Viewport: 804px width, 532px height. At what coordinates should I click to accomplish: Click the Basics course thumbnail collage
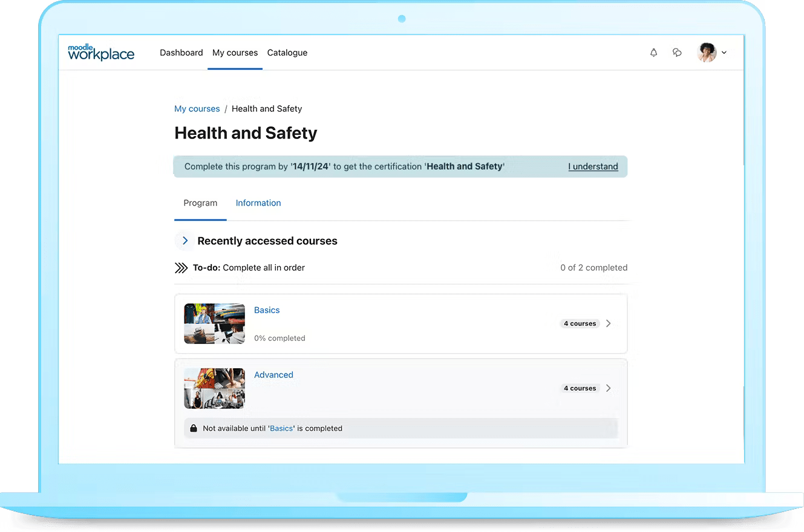(214, 323)
